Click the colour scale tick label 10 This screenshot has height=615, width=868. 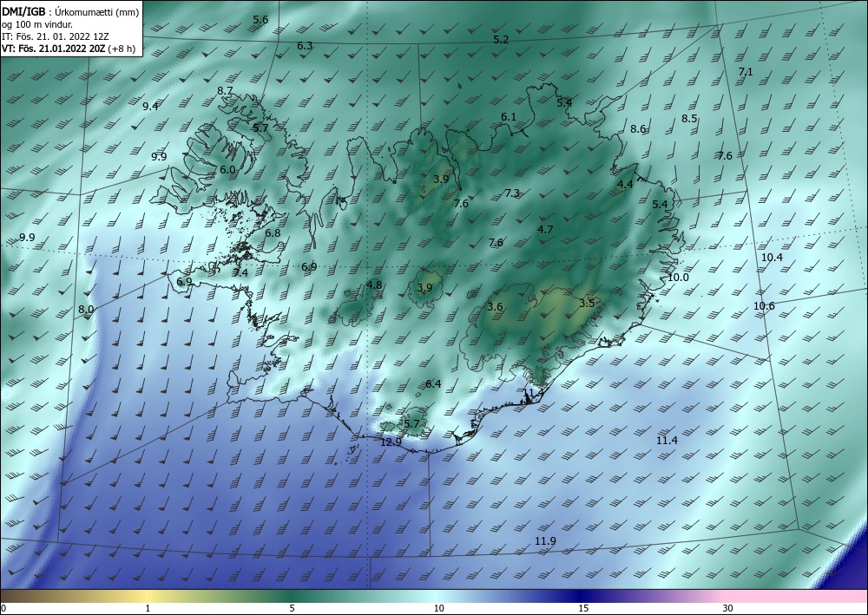click(x=438, y=609)
